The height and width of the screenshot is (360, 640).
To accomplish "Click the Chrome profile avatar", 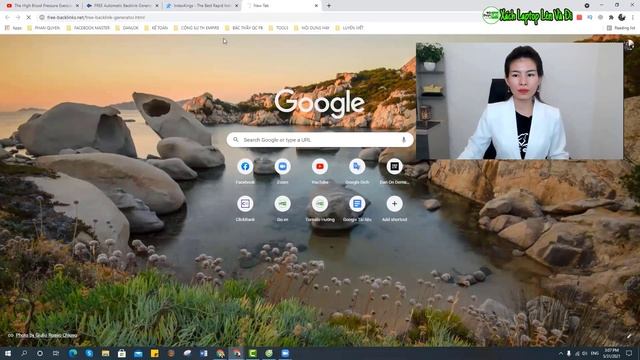I will (622, 18).
